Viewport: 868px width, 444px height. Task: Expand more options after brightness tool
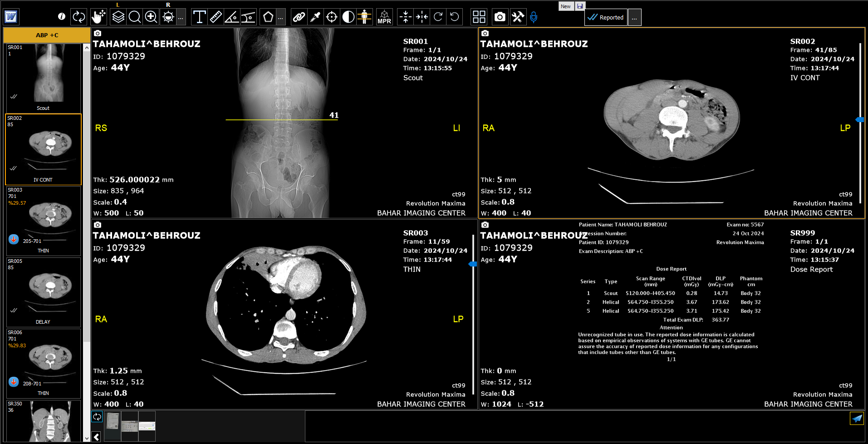pyautogui.click(x=181, y=18)
